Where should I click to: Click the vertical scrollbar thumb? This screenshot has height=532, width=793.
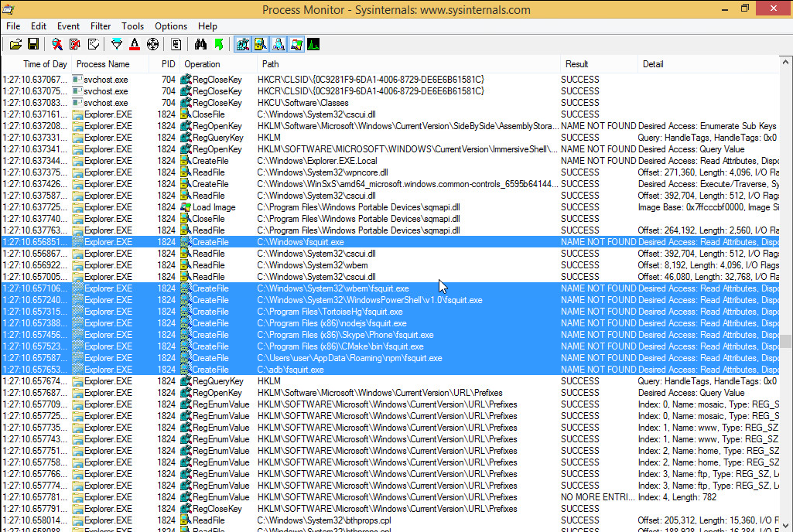click(x=785, y=341)
